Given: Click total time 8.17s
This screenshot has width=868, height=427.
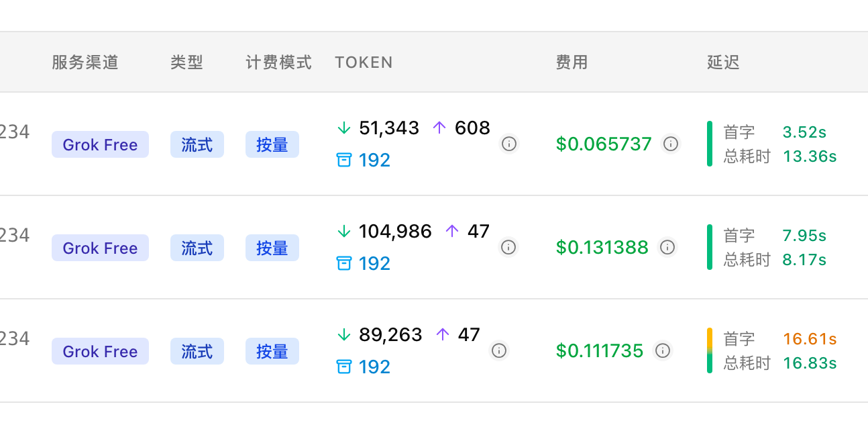Looking at the screenshot, I should coord(804,260).
